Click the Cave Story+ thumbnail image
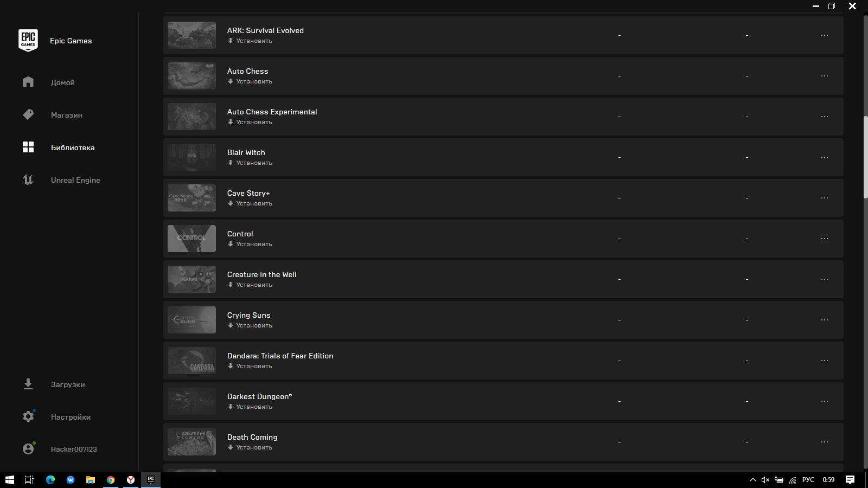Image resolution: width=868 pixels, height=488 pixels. point(192,198)
